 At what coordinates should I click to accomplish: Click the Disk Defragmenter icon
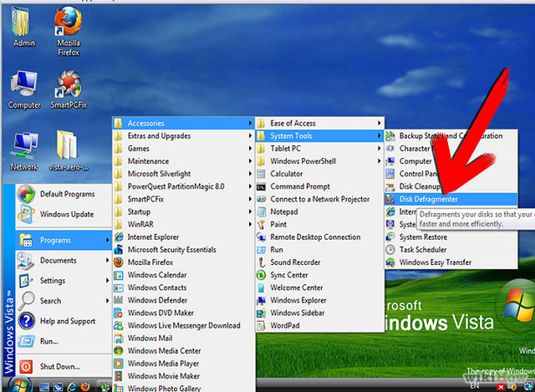[x=390, y=199]
